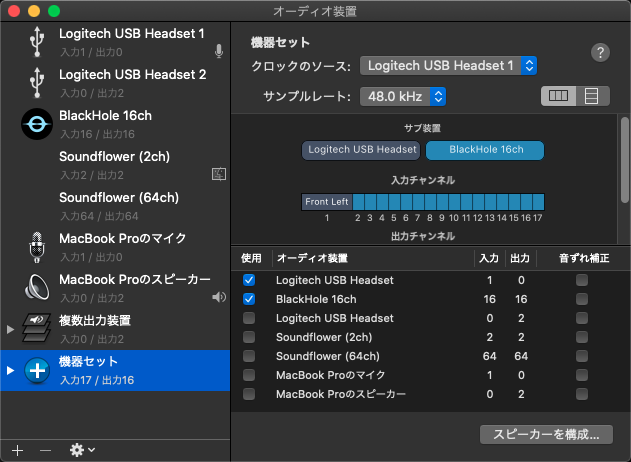Click the スピーカーを構成... button
Viewport: 631px width, 462px height.
tap(546, 435)
